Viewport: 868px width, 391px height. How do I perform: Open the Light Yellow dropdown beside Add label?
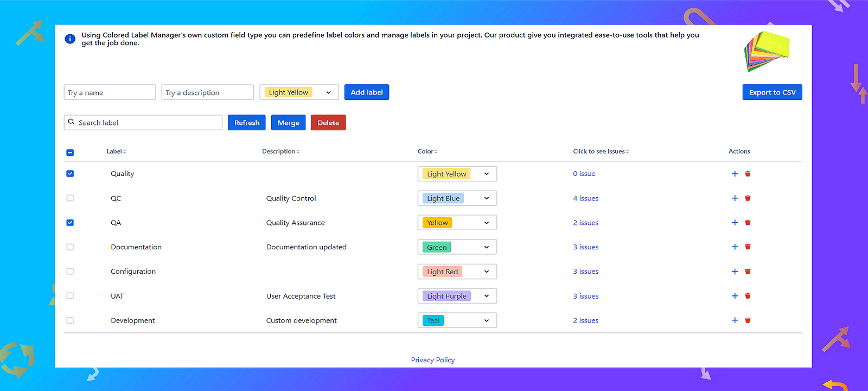click(299, 92)
